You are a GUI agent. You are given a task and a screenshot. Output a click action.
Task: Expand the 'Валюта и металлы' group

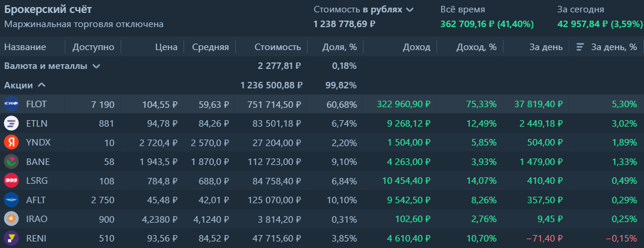pos(96,66)
